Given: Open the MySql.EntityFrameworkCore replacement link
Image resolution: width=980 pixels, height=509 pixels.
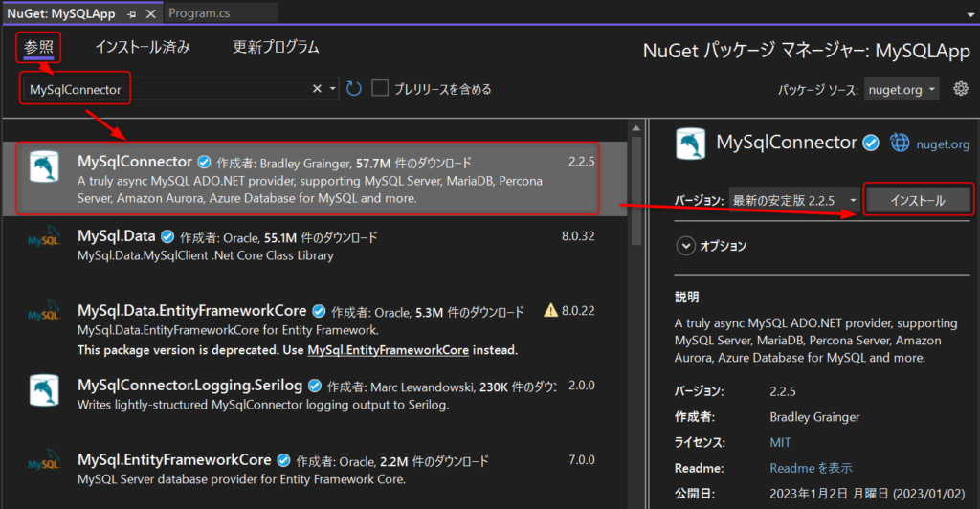Looking at the screenshot, I should (389, 350).
